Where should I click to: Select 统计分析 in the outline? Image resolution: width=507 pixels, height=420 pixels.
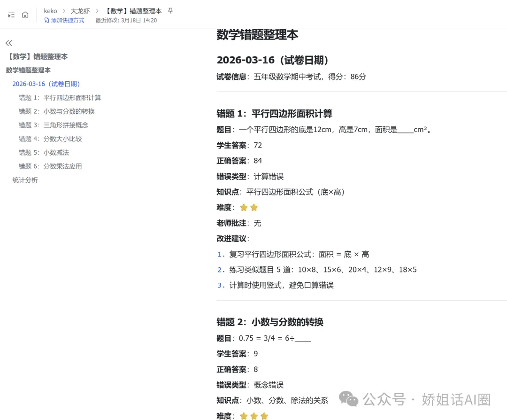pos(25,180)
